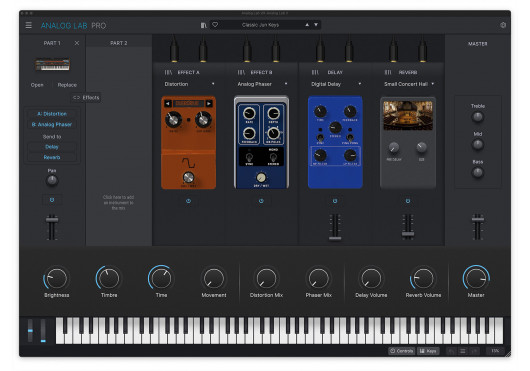Click the HP Filter knob on delay pedal
The width and height of the screenshot is (530, 371).
320,155
